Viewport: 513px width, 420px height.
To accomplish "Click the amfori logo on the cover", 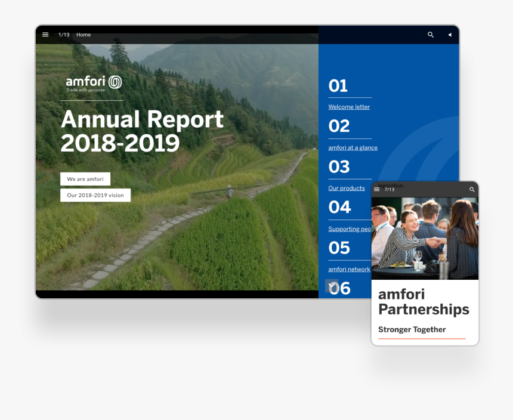I will (x=94, y=83).
